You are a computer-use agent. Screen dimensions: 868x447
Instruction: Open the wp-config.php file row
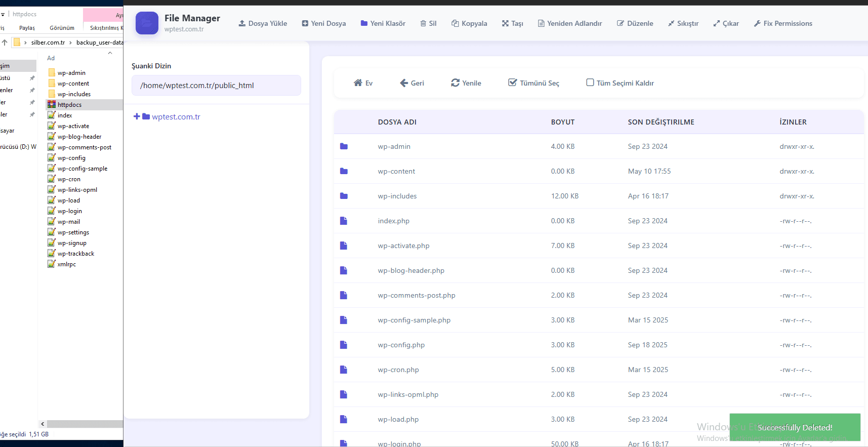tap(401, 345)
